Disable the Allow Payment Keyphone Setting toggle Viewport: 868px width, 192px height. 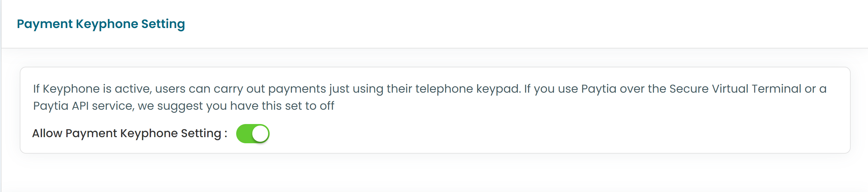pos(253,133)
